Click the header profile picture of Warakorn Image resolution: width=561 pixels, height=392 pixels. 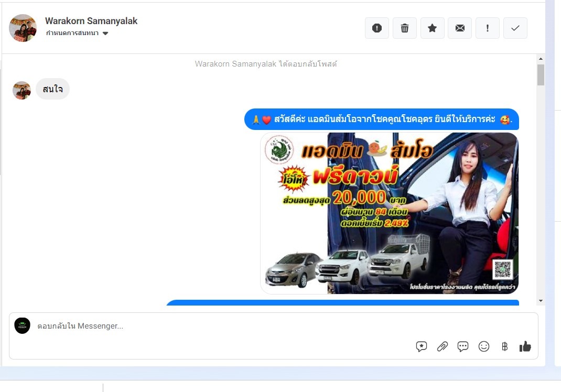[x=23, y=28]
